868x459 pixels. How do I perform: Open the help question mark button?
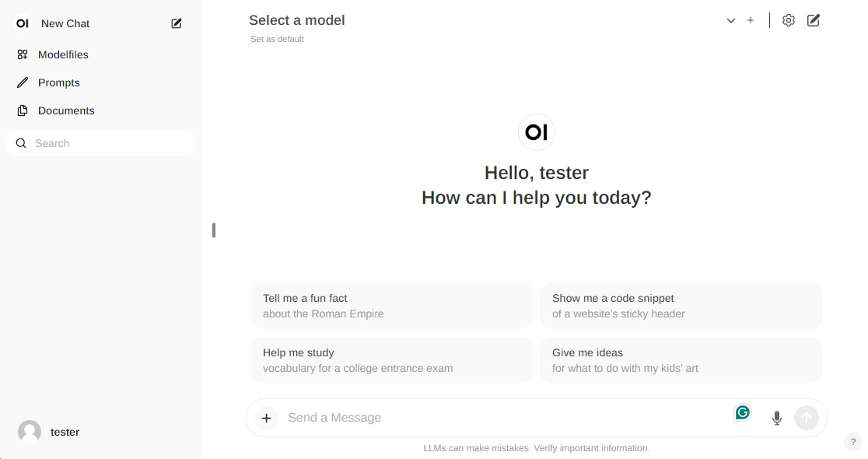853,442
